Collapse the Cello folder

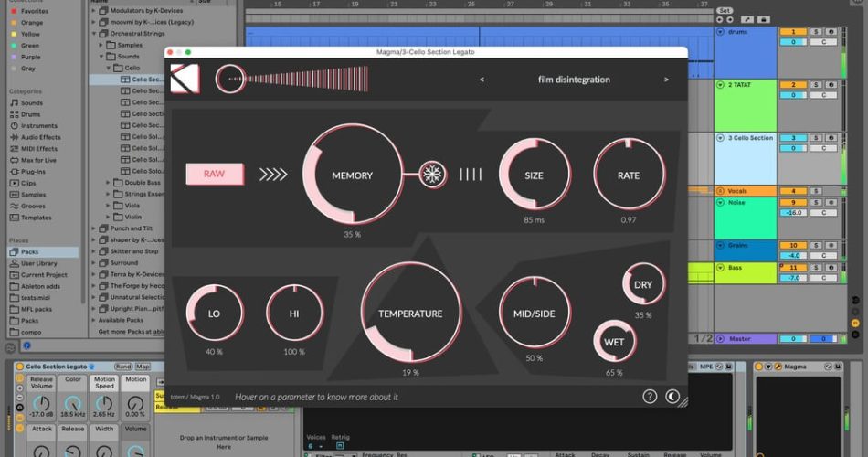tap(109, 69)
